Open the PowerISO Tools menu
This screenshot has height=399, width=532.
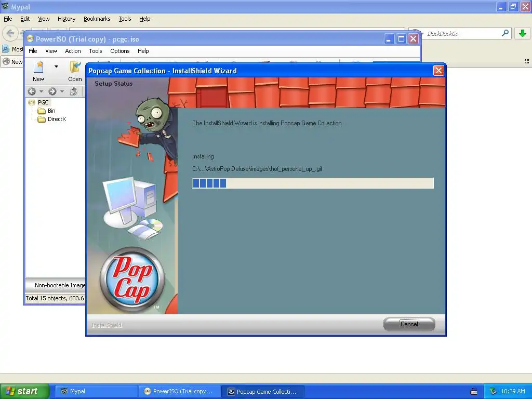click(x=96, y=51)
